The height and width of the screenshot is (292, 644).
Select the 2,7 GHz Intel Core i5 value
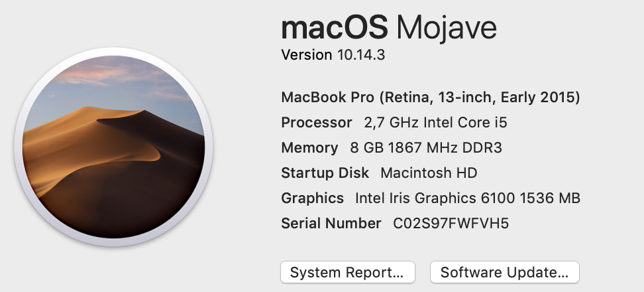coord(436,123)
